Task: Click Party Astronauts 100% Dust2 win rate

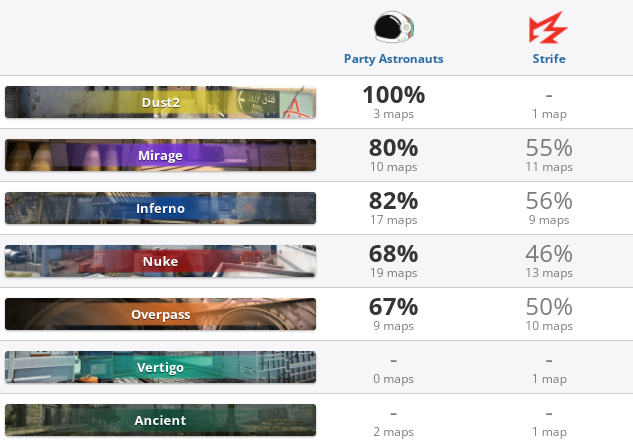Action: pyautogui.click(x=394, y=95)
